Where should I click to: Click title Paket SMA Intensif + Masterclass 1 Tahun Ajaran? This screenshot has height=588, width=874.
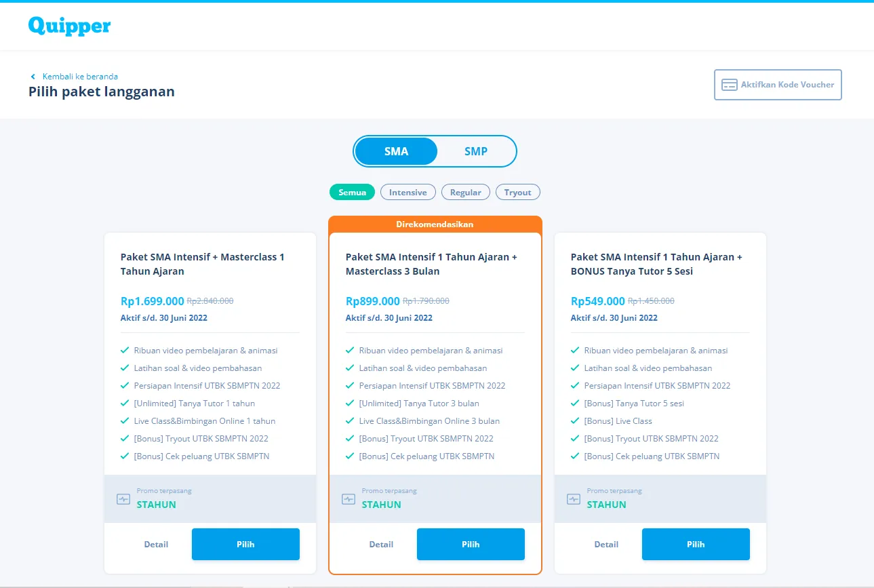click(203, 264)
